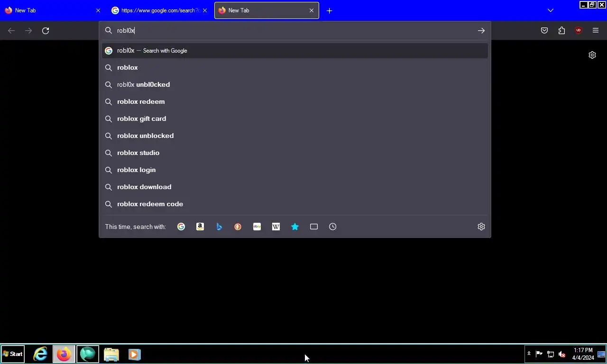607x364 pixels.
Task: Open Firefox application menu
Action: 596,30
